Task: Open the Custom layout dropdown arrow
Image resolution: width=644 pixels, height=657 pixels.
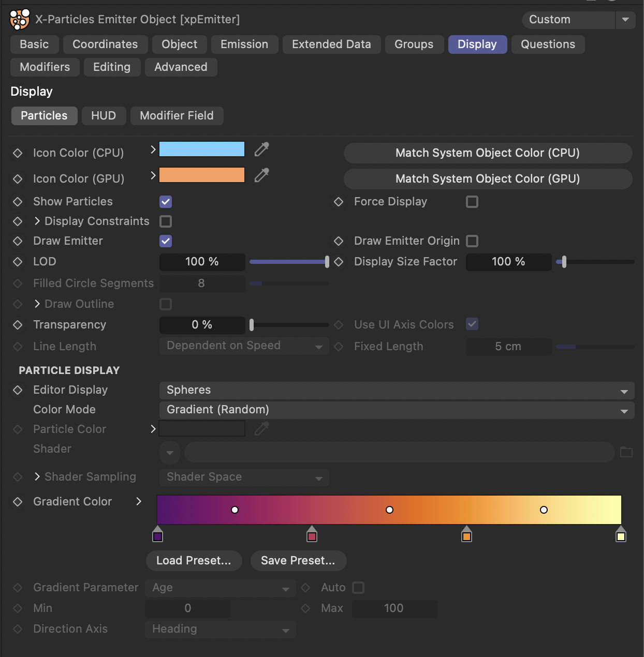Action: pyautogui.click(x=625, y=20)
